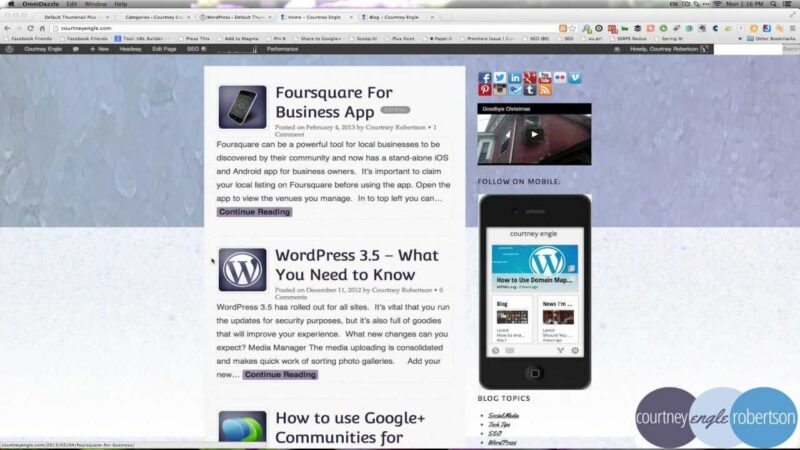Image resolution: width=800 pixels, height=450 pixels.
Task: Click the Pin It bookmark
Action: point(276,38)
